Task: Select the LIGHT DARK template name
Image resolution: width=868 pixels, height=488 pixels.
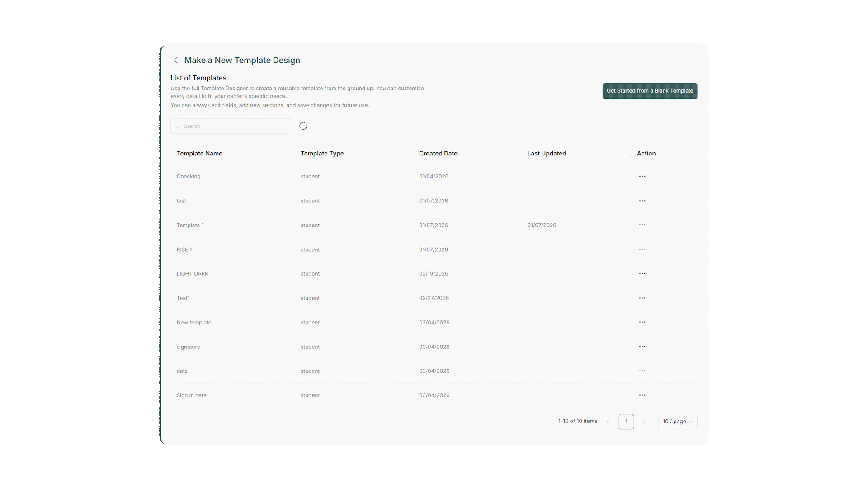Action: [192, 274]
